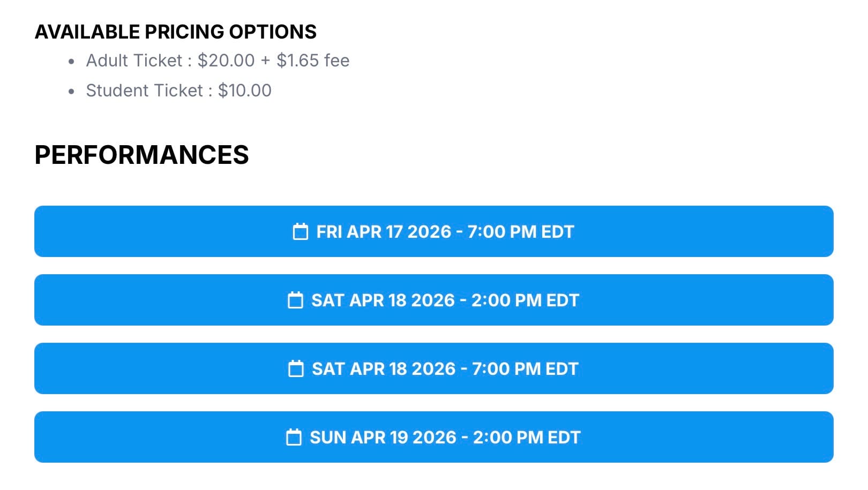This screenshot has height=490, width=868.
Task: Click calendar icon on Sat 7:00 PM performance
Action: (296, 369)
